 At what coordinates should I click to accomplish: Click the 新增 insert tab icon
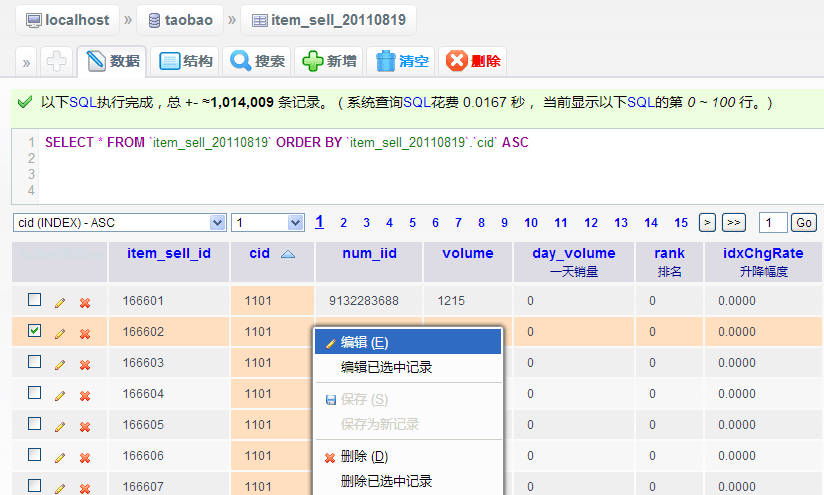coord(313,61)
